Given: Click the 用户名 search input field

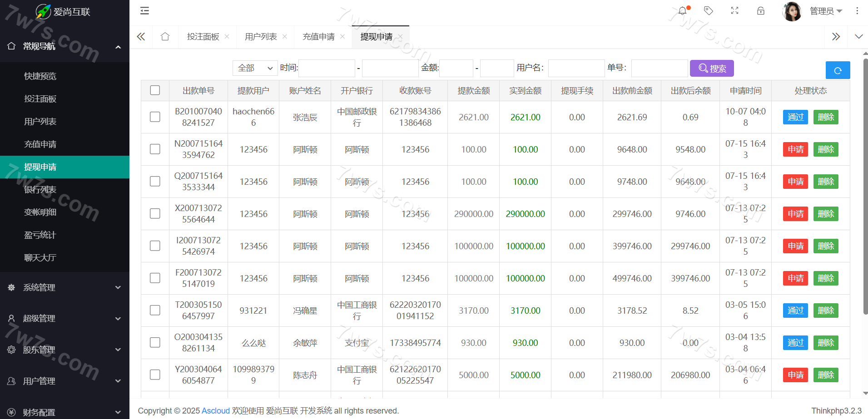Looking at the screenshot, I should coord(576,69).
